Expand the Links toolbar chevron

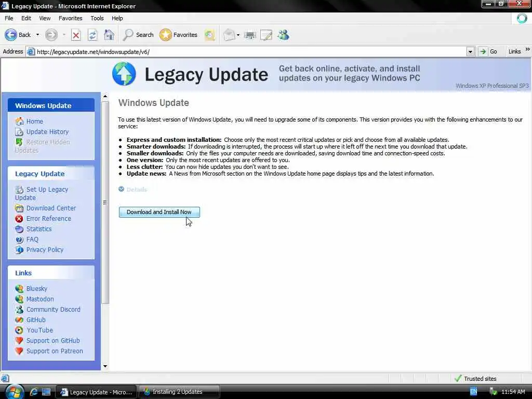pyautogui.click(x=528, y=49)
